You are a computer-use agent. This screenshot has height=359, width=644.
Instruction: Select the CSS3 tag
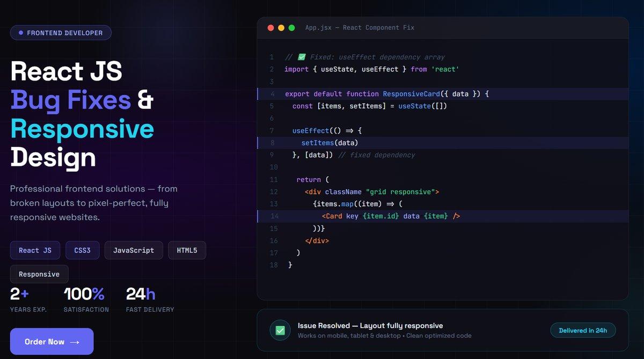click(x=83, y=250)
